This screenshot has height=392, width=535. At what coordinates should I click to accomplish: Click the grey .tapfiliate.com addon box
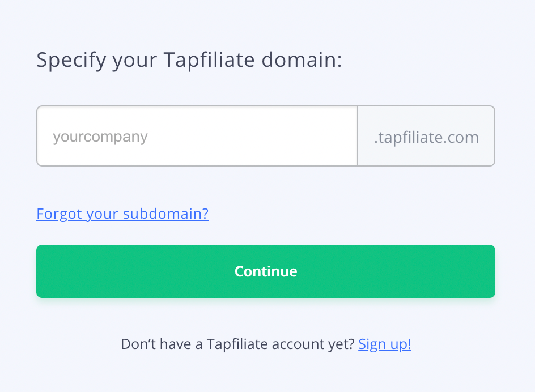(x=426, y=137)
